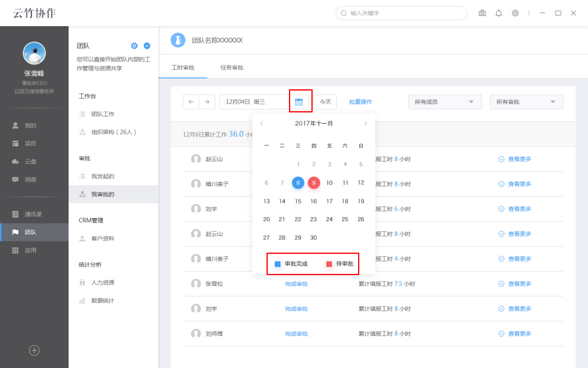Screen dimensions: 588x368
Task: Click the search input field at the top
Action: pyautogui.click(x=401, y=13)
